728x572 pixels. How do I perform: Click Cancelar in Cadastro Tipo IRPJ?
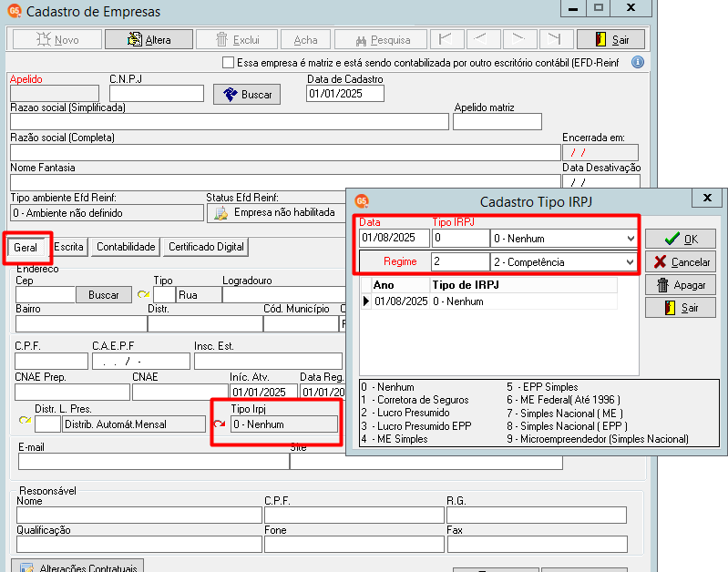681,261
